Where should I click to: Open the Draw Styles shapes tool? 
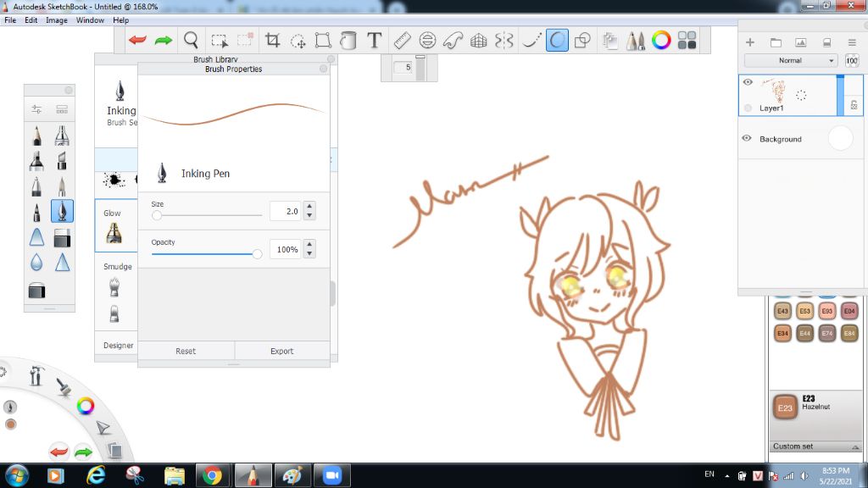coord(582,41)
